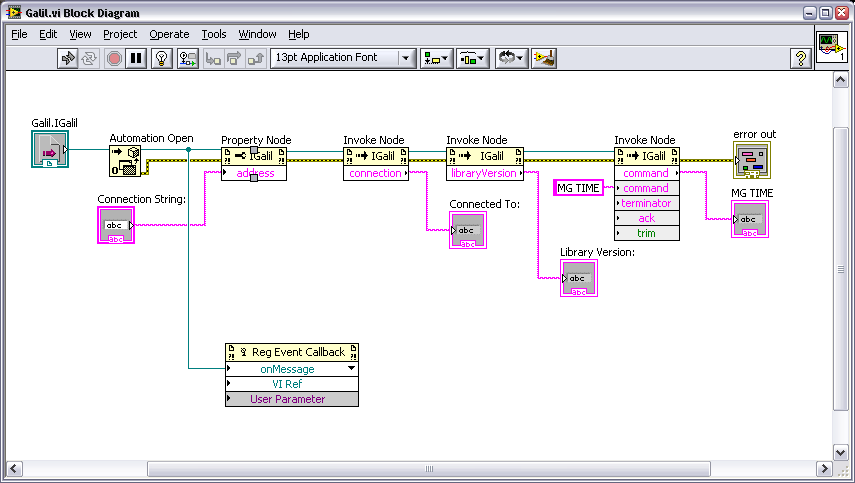The height and width of the screenshot is (483, 855).
Task: Click the Run arrow button
Action: (68, 58)
